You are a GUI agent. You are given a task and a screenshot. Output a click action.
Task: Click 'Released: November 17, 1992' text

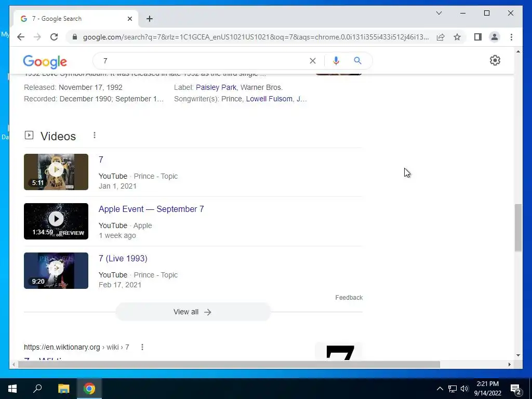(73, 87)
